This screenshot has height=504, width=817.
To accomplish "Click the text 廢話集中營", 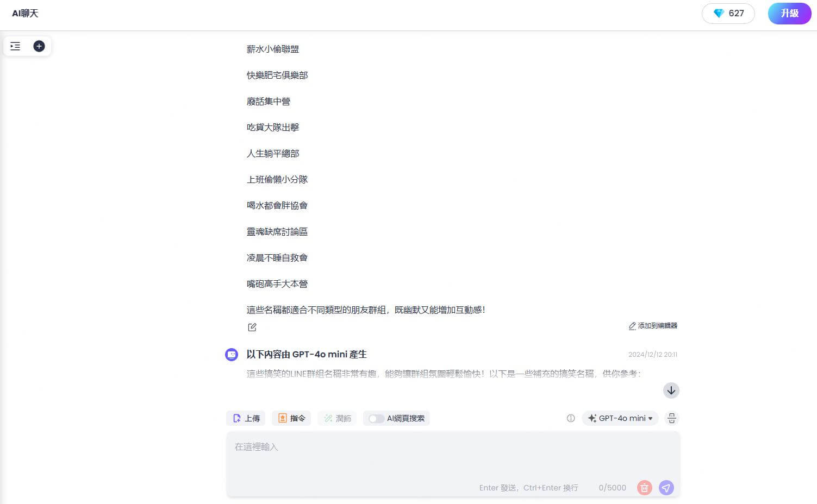I will point(269,102).
